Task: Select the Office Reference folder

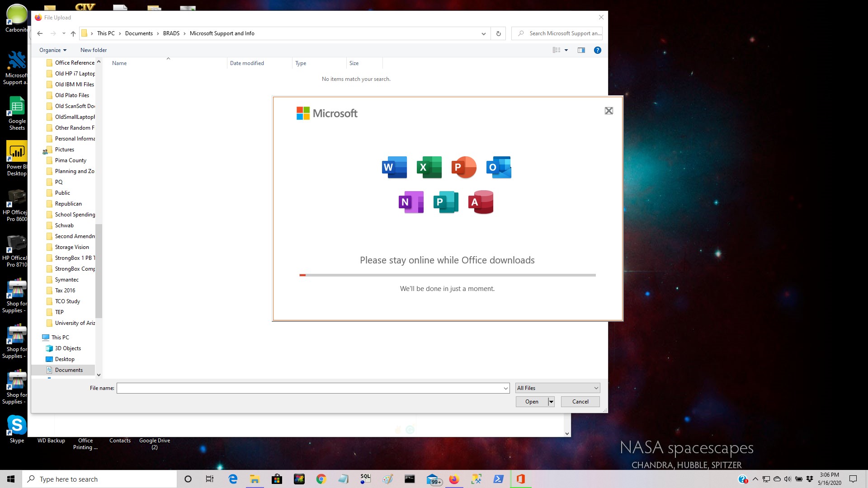Action: coord(71,63)
